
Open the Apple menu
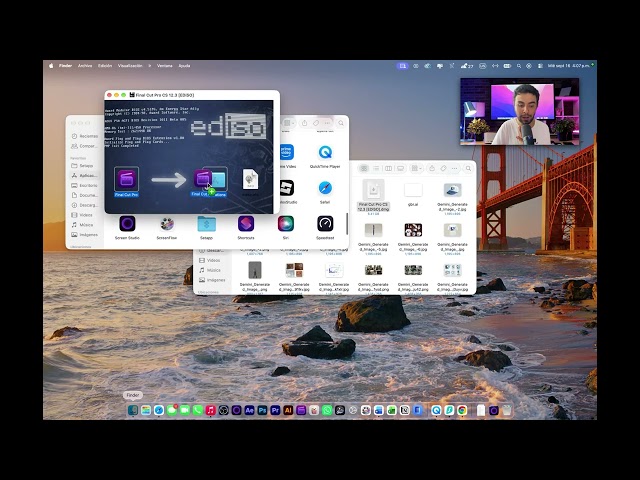pyautogui.click(x=51, y=66)
